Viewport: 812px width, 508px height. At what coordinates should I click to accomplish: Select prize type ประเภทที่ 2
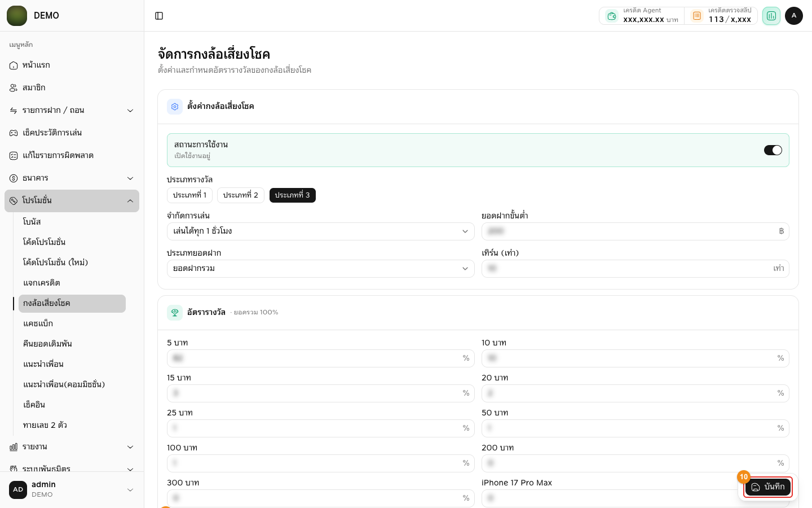[241, 195]
